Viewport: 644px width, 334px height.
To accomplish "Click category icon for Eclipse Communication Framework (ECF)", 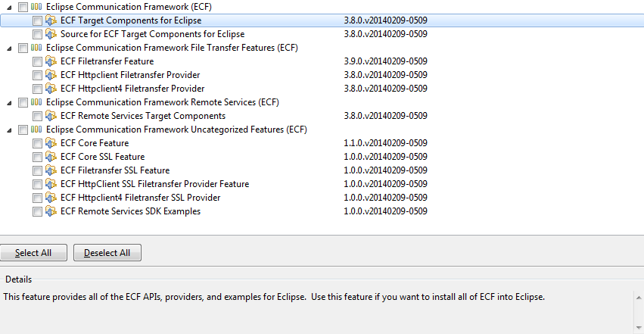I will (36, 7).
